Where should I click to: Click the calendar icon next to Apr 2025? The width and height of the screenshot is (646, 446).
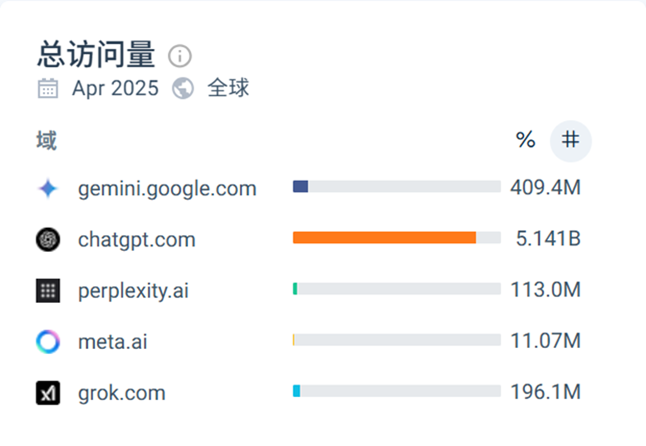48,89
